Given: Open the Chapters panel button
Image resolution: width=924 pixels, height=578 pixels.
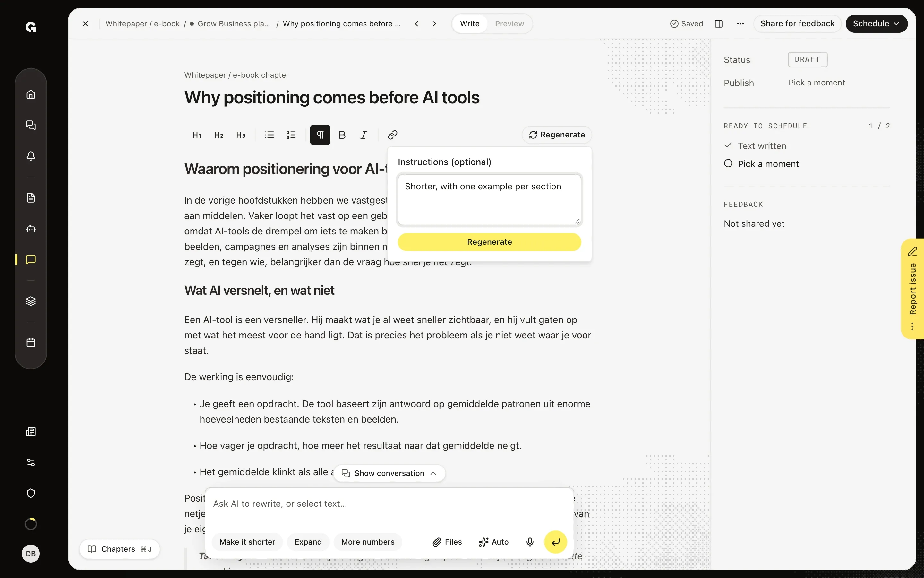Looking at the screenshot, I should click(x=119, y=549).
